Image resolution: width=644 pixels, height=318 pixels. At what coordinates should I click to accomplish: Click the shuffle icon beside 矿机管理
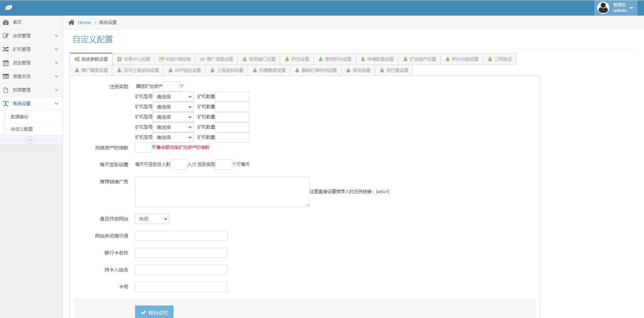pos(6,49)
